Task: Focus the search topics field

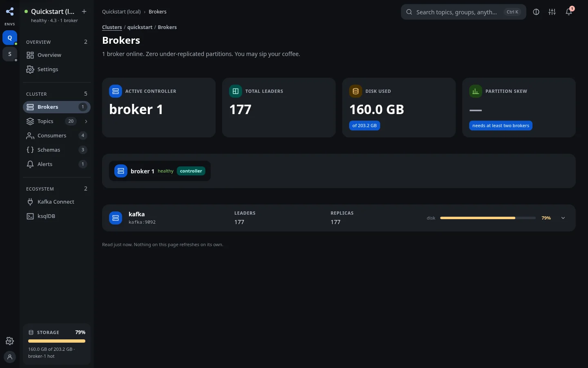Action: click(463, 12)
